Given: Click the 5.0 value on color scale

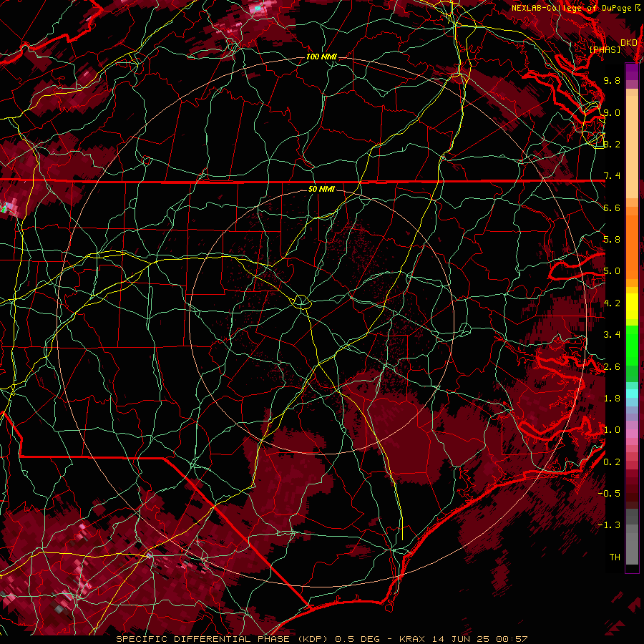Looking at the screenshot, I should pyautogui.click(x=612, y=271).
